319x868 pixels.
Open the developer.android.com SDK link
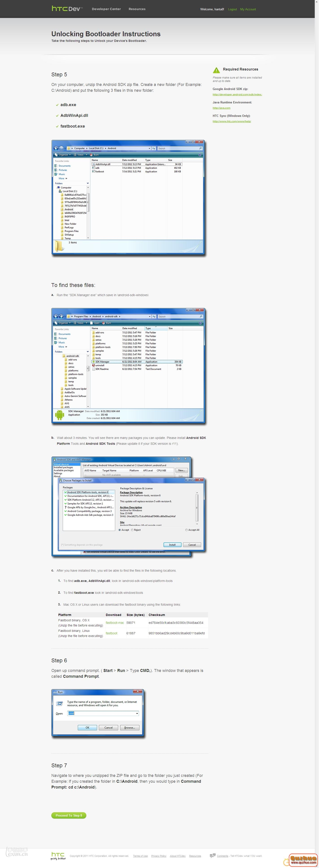(237, 94)
